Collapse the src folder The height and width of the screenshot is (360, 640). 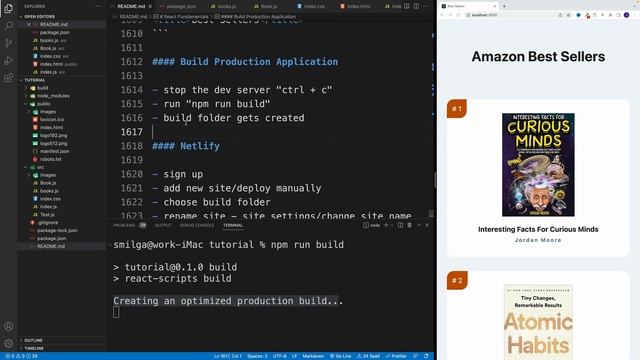click(x=40, y=167)
